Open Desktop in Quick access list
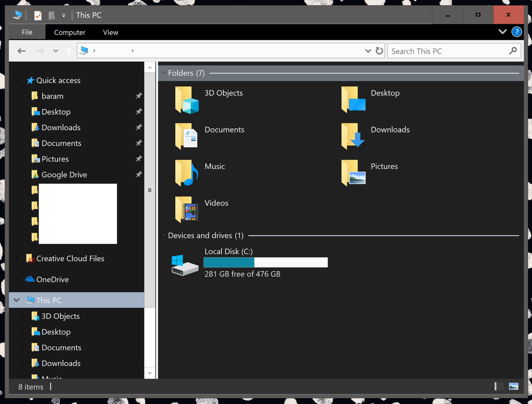Image resolution: width=532 pixels, height=404 pixels. (x=56, y=112)
